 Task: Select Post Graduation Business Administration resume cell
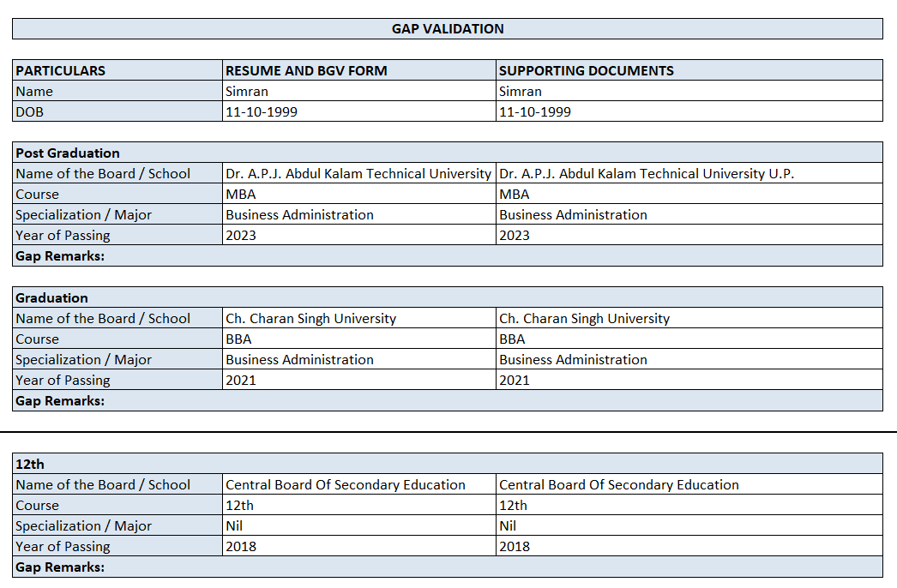(x=358, y=214)
